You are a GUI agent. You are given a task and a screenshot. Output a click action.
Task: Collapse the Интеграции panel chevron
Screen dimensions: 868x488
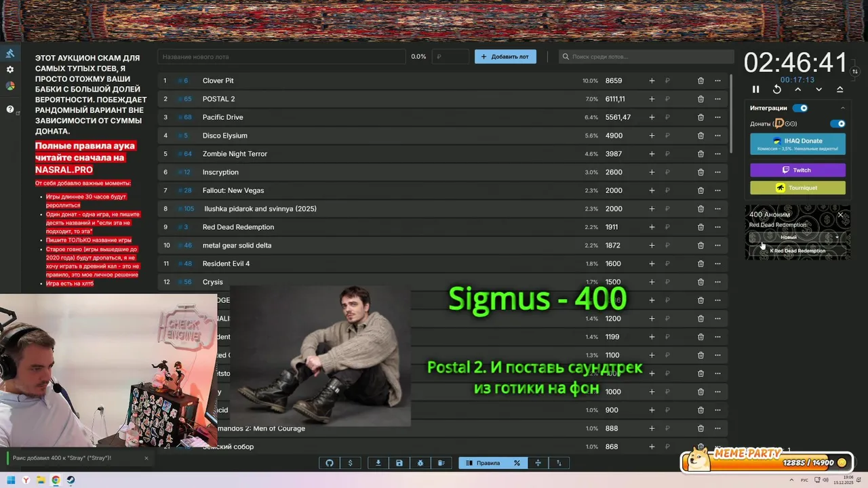coord(843,108)
